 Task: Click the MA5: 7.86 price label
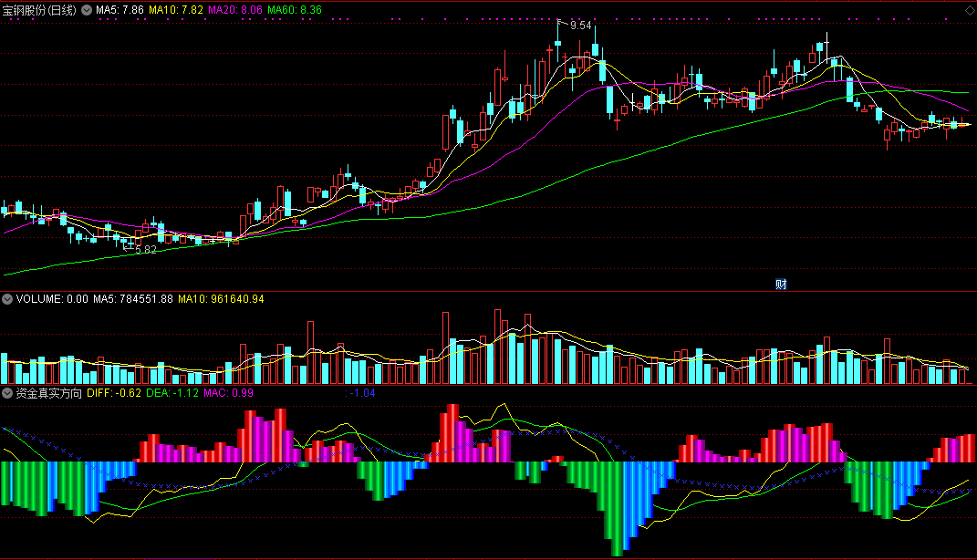coord(120,10)
